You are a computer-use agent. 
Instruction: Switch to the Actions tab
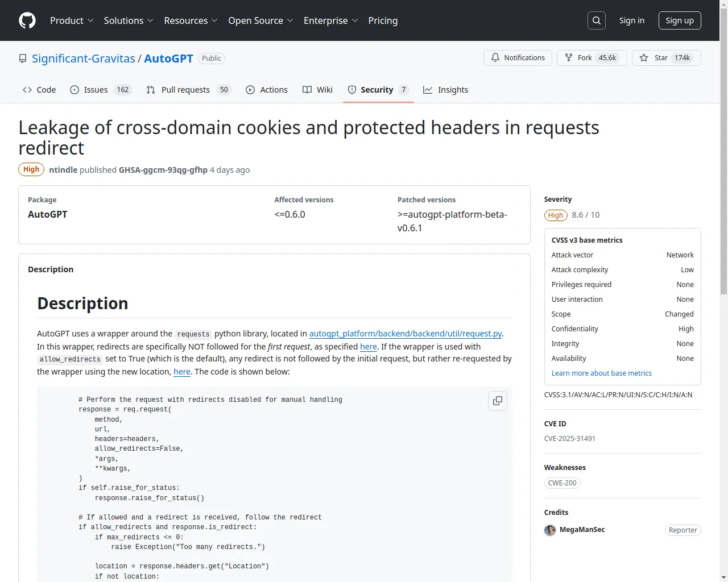pos(267,90)
